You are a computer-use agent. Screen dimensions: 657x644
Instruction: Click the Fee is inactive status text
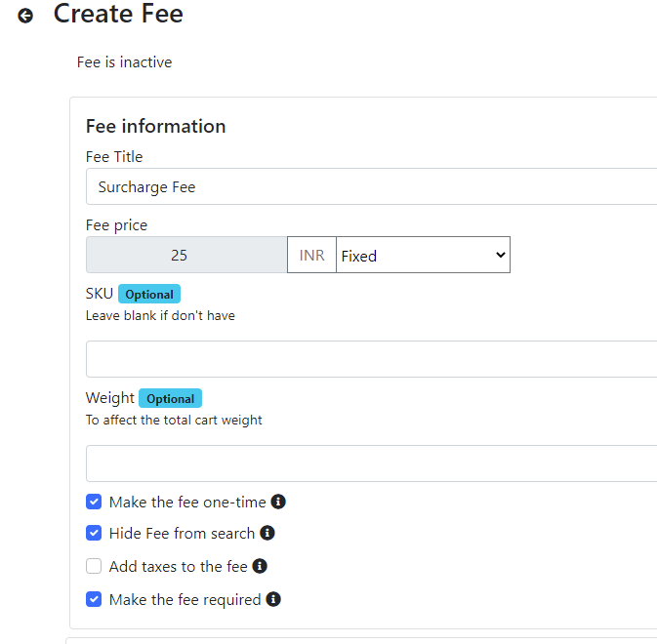124,62
